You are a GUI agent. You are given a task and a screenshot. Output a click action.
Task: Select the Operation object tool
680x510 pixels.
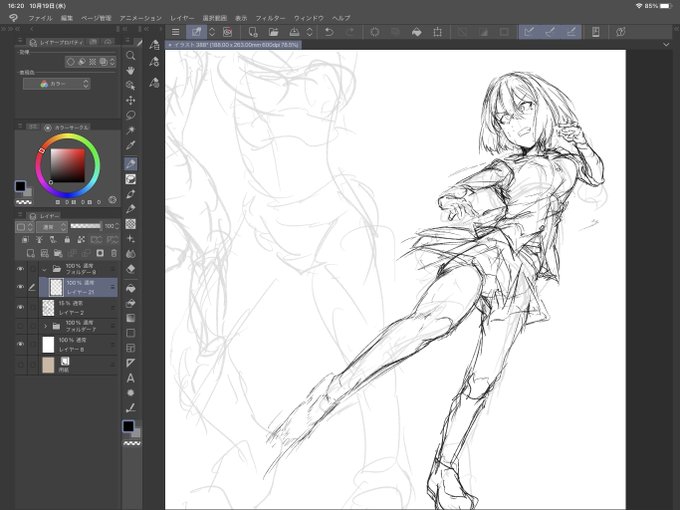(x=130, y=85)
